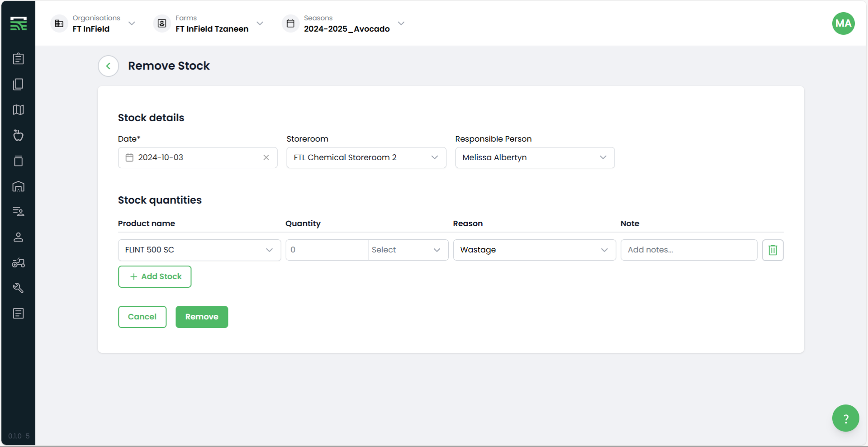868x447 pixels.
Task: Open the fruit/crop icon in sidebar
Action: click(x=19, y=135)
